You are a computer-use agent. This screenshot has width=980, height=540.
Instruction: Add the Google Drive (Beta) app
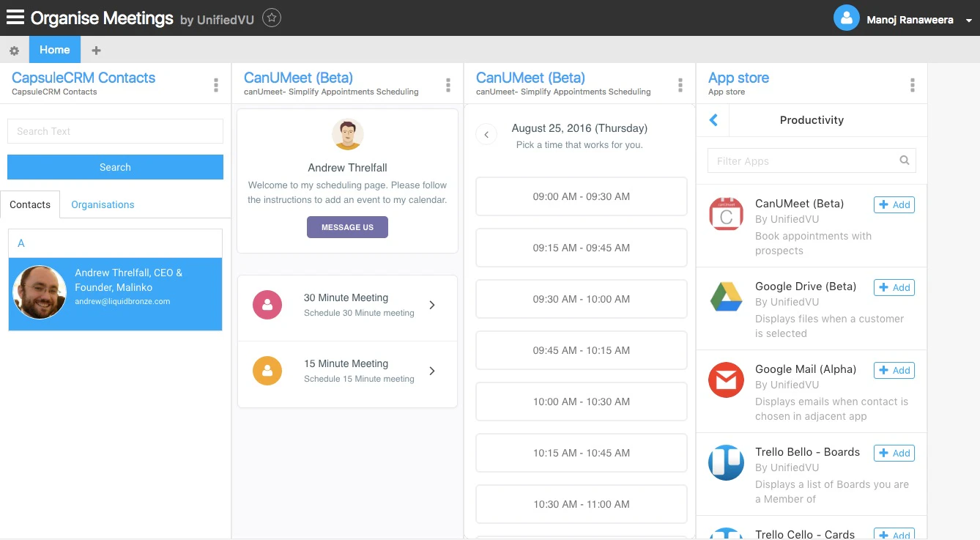(894, 287)
